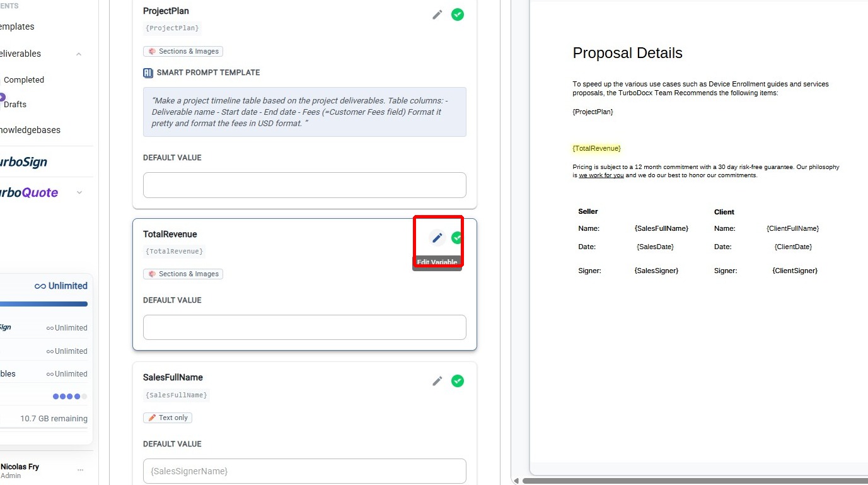
Task: Click the highlighted {TotalRevenue} placeholder in preview
Action: (x=596, y=148)
